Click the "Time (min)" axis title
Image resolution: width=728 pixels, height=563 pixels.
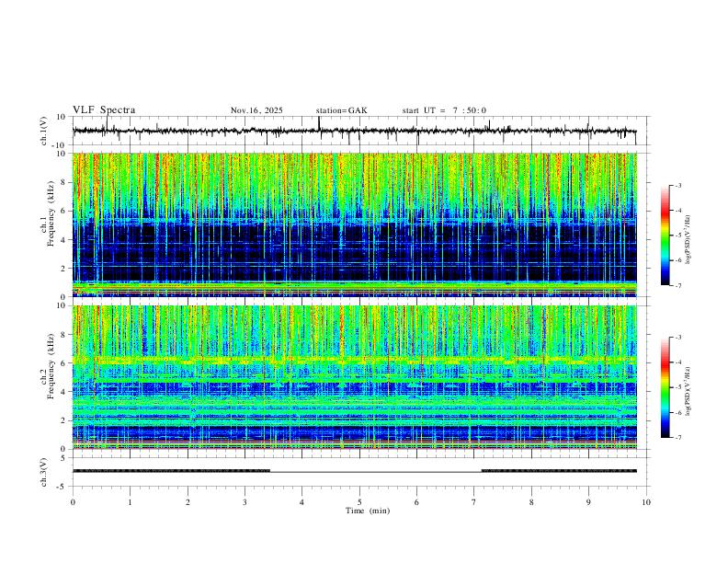368,511
